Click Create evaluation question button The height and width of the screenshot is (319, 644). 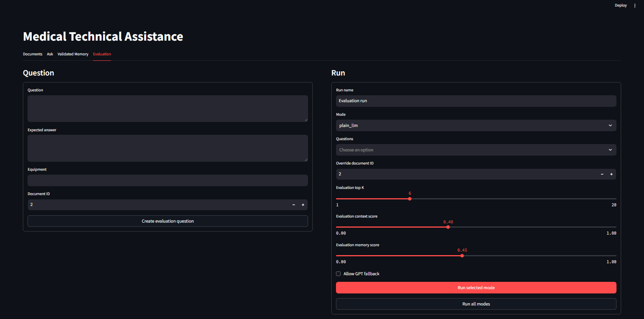coord(168,221)
